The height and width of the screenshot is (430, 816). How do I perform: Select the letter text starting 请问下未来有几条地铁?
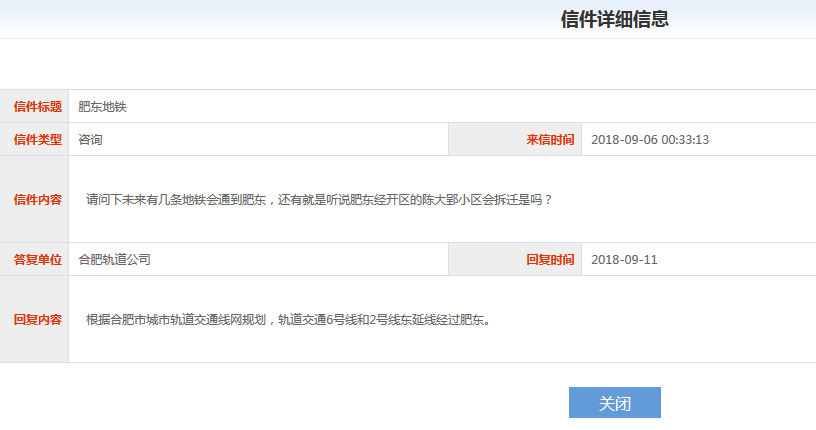319,199
